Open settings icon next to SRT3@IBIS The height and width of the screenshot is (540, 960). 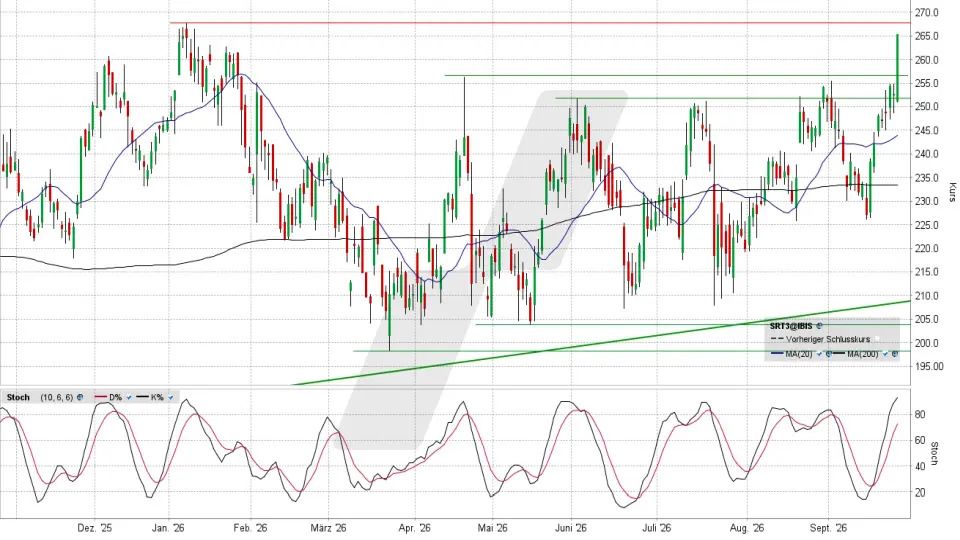[819, 326]
